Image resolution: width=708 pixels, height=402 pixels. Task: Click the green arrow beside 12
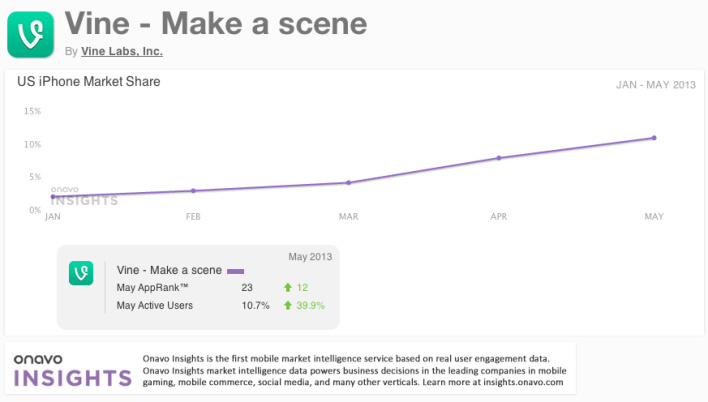click(288, 287)
